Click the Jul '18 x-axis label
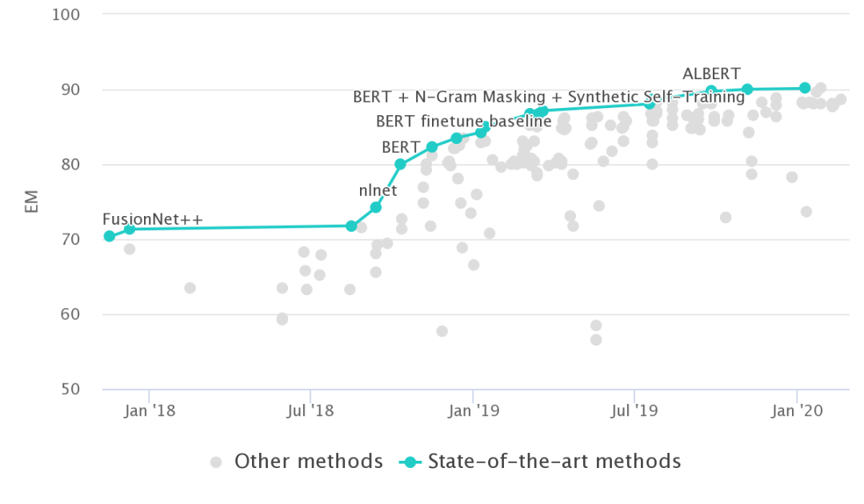The image size is (864, 504). [310, 410]
